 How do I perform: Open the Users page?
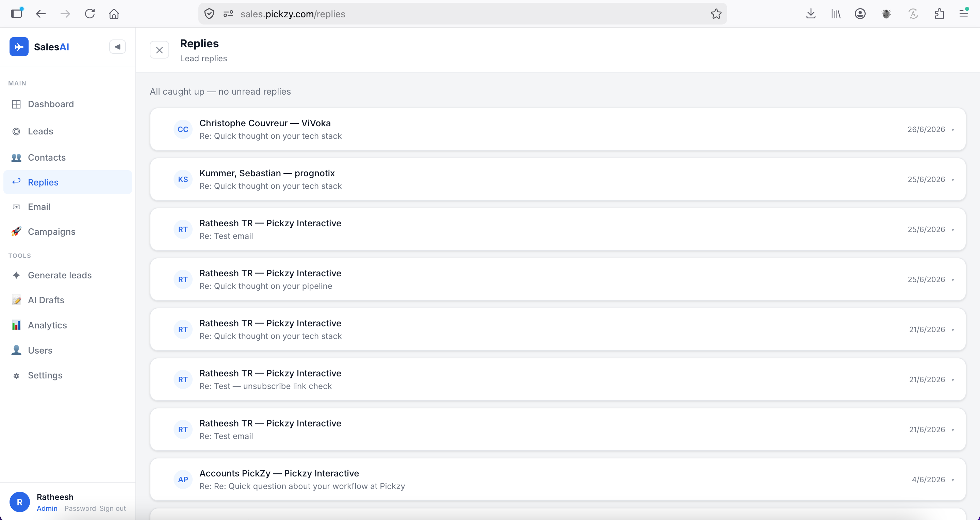pos(68,350)
